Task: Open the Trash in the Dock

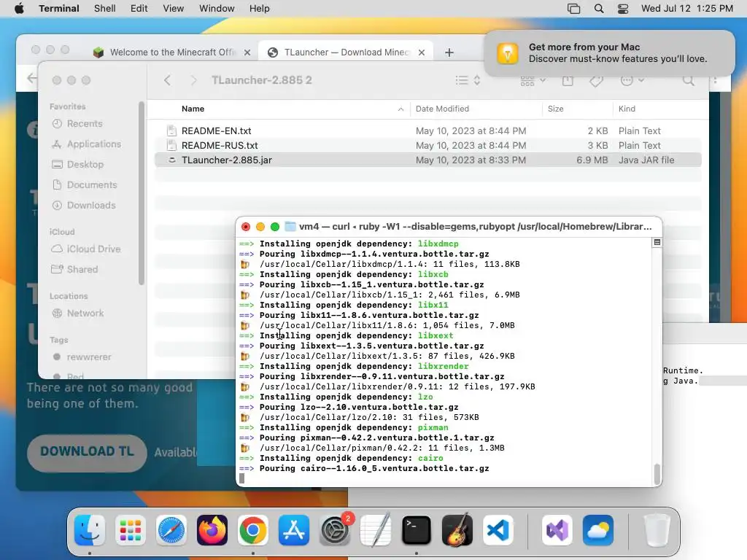Action: click(657, 530)
